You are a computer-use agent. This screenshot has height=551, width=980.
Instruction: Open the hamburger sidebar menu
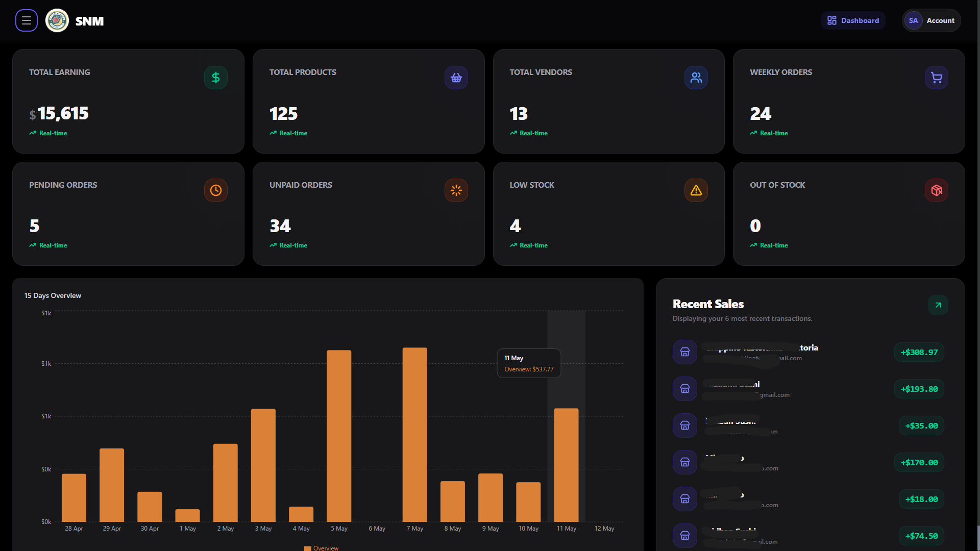[27, 20]
